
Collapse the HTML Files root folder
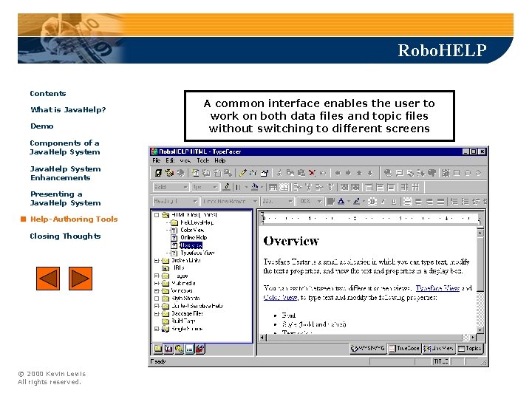point(157,215)
